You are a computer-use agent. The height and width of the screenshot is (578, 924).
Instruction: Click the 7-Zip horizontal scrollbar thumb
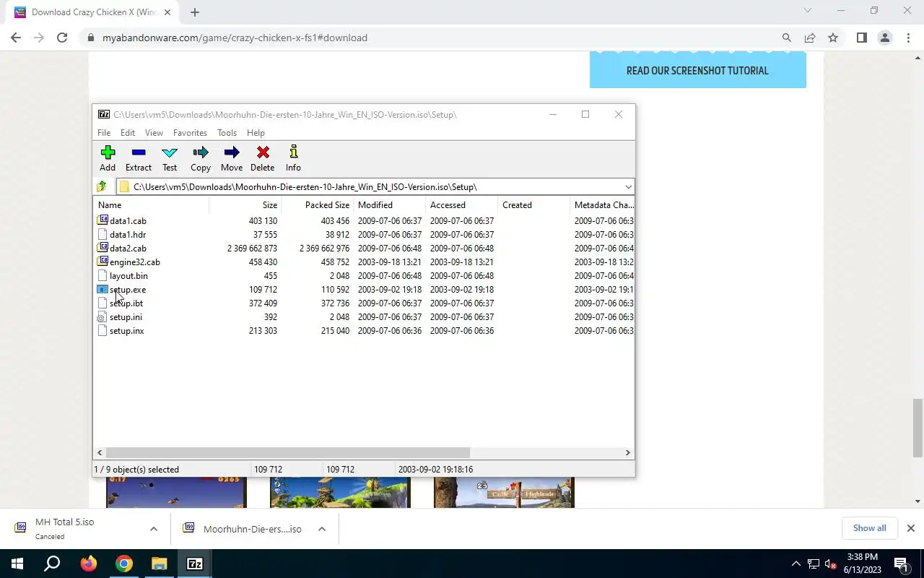coord(287,452)
